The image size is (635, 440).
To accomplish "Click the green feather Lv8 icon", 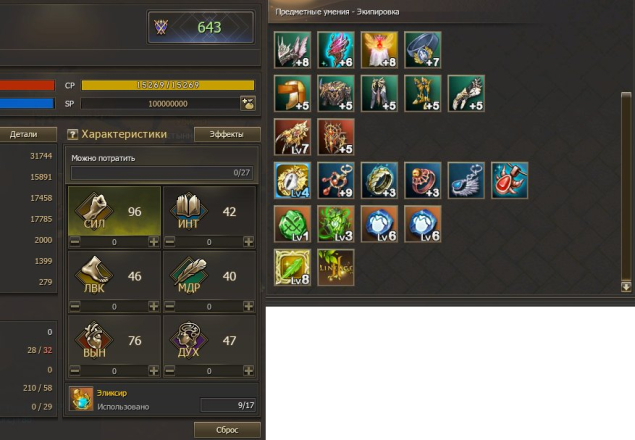I will [292, 267].
